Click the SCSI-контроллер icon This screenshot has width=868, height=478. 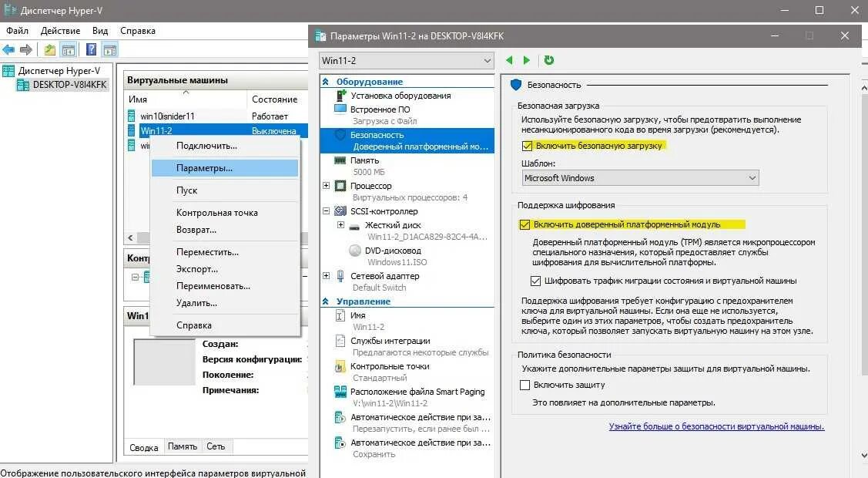point(340,211)
